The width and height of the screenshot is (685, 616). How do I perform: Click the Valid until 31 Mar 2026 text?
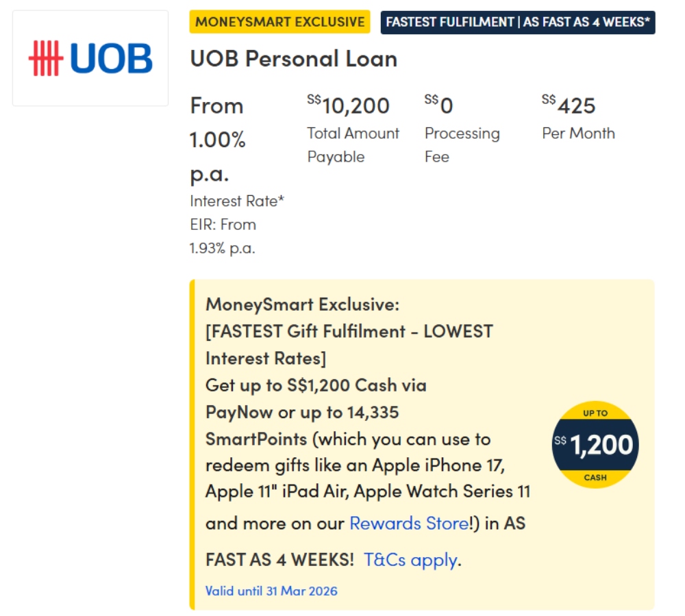click(271, 591)
